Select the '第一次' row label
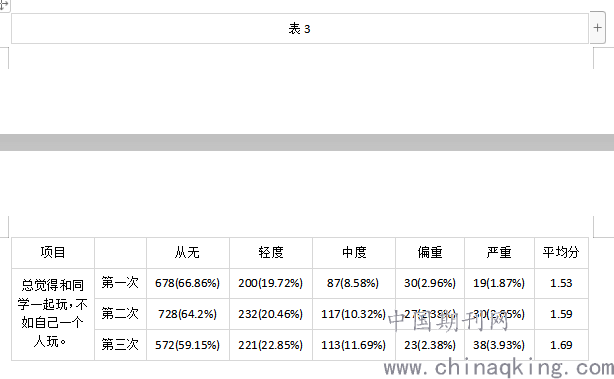614x379 pixels. click(x=120, y=283)
